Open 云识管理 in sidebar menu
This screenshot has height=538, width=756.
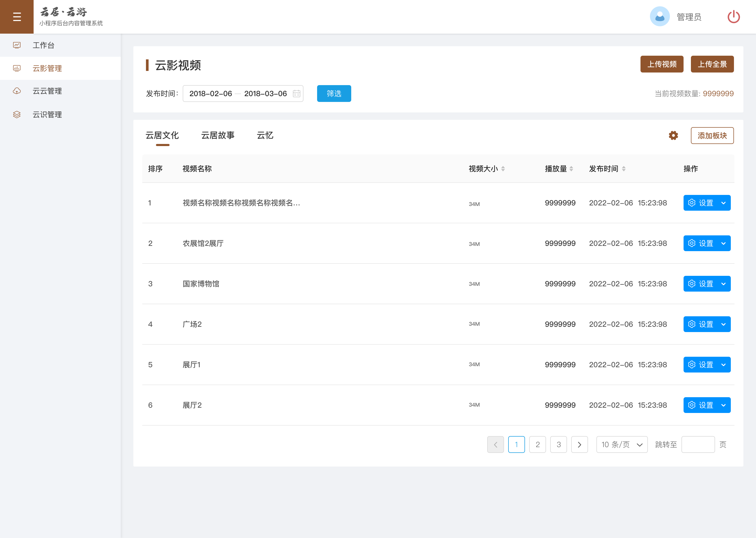tap(60, 115)
